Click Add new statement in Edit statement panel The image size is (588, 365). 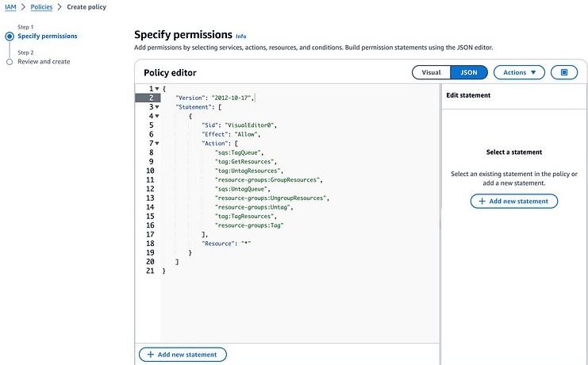click(514, 202)
